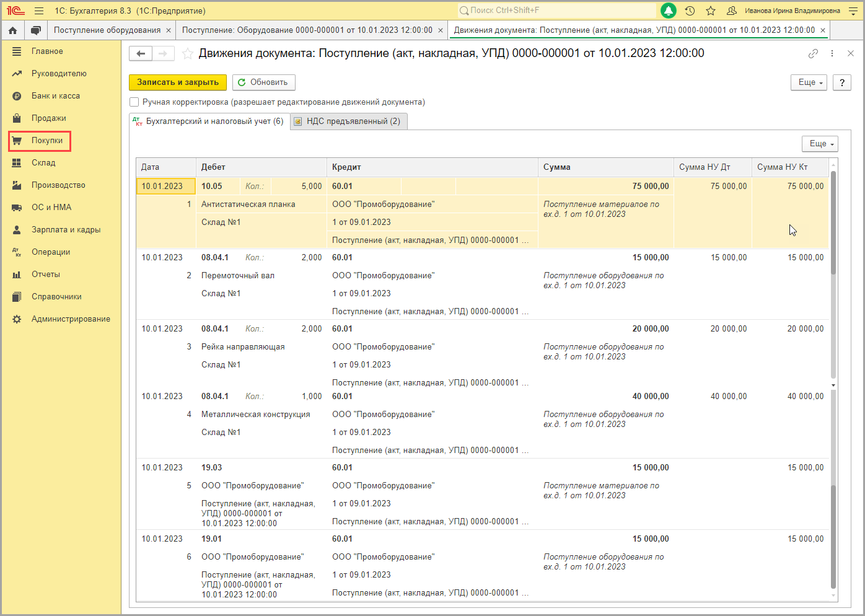This screenshot has height=616, width=865.
Task: Click the Производство factory icon
Action: pyautogui.click(x=17, y=185)
